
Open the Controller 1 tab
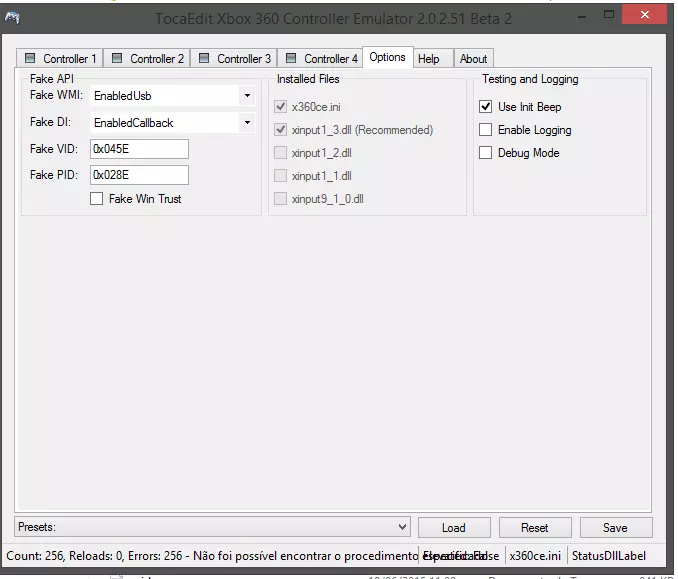60,58
